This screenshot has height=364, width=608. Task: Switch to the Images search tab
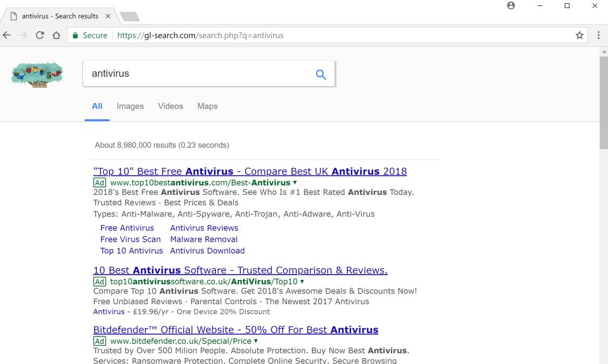point(130,106)
